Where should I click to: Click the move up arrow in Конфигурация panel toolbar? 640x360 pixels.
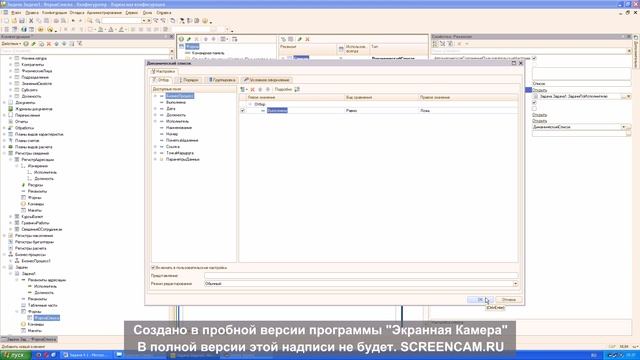click(56, 44)
